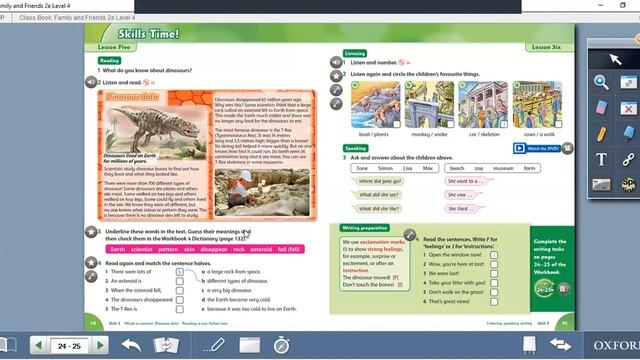Pick the yellow pencil tool
This screenshot has height=360, width=640.
pyautogui.click(x=601, y=134)
